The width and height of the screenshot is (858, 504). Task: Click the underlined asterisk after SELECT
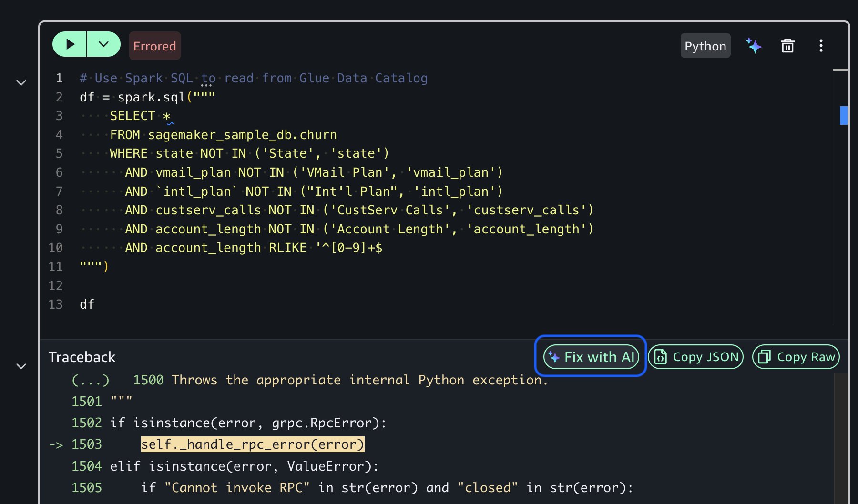tap(167, 116)
